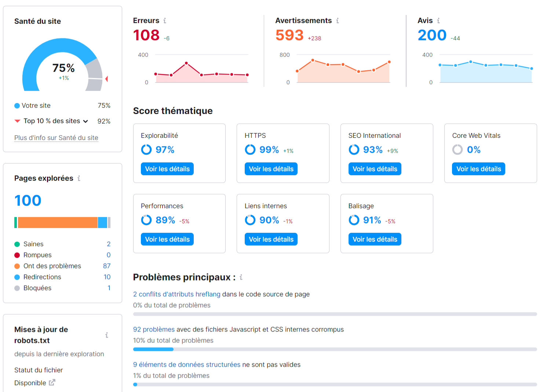Click info icon beside Pages explorées
This screenshot has width=543, height=392.
79,178
